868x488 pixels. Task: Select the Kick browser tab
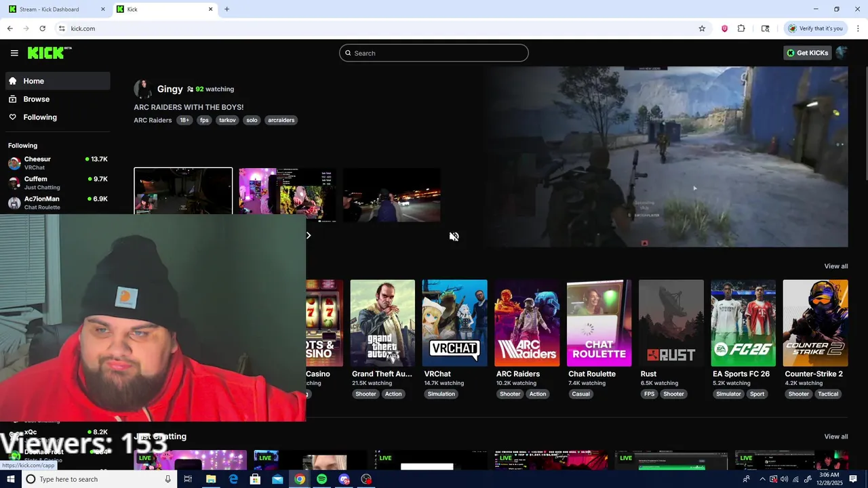point(165,9)
